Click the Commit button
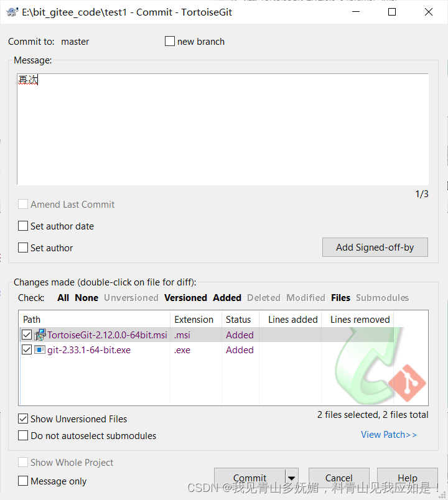448x500 pixels. tap(250, 478)
